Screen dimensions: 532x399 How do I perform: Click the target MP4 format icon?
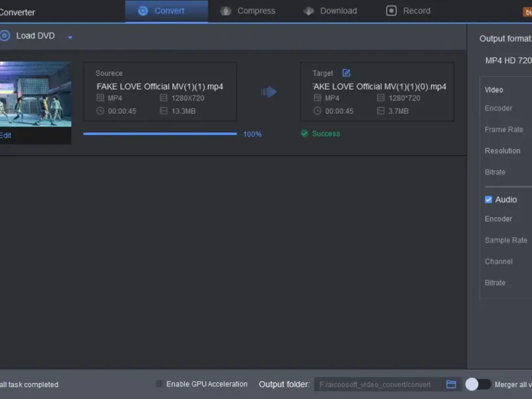[317, 98]
